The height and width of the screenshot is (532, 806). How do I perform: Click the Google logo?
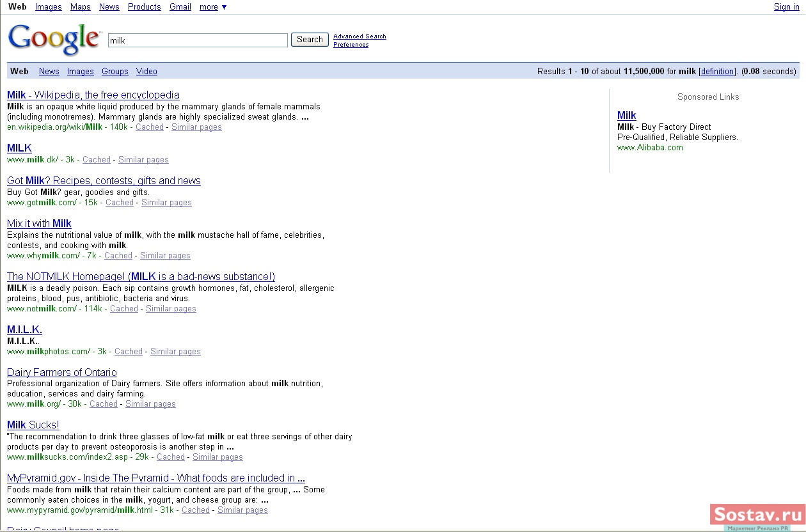[x=55, y=40]
